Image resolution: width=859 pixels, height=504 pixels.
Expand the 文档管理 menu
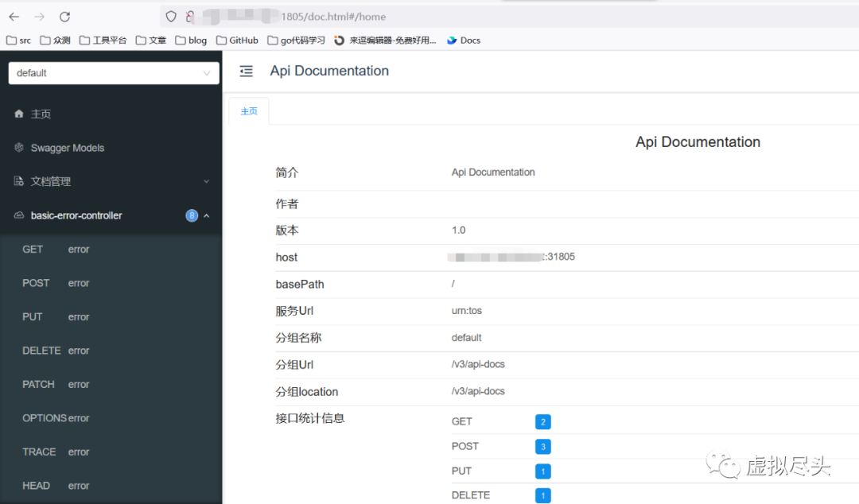pos(111,181)
